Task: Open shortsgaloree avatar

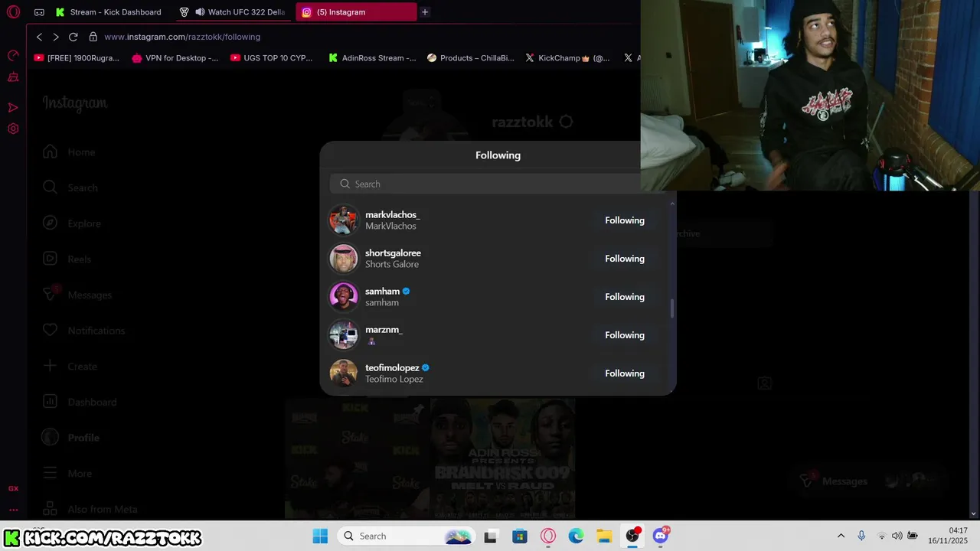Action: [343, 259]
